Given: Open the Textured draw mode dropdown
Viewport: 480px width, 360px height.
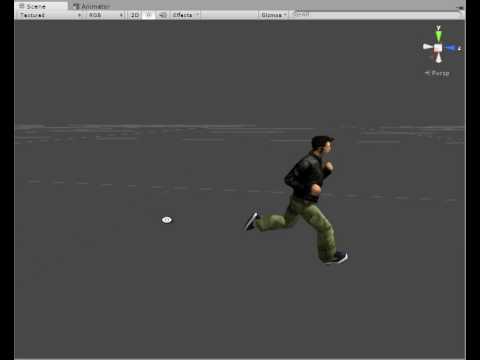Looking at the screenshot, I should [50, 15].
